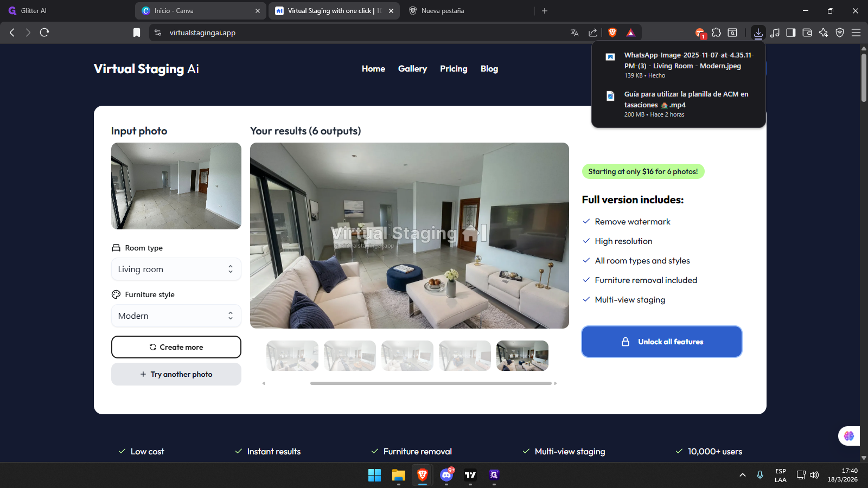Expand the Room type dropdown

coord(176,269)
